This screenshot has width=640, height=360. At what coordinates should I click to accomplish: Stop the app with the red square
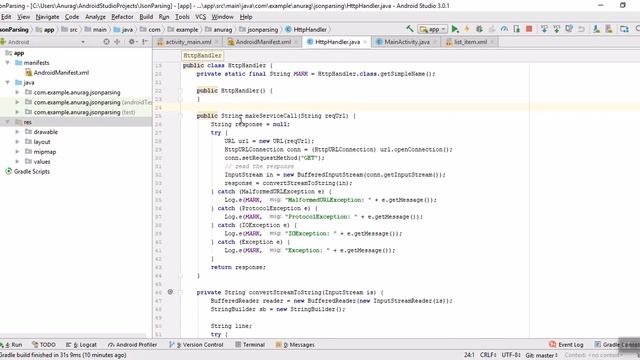coord(529,29)
